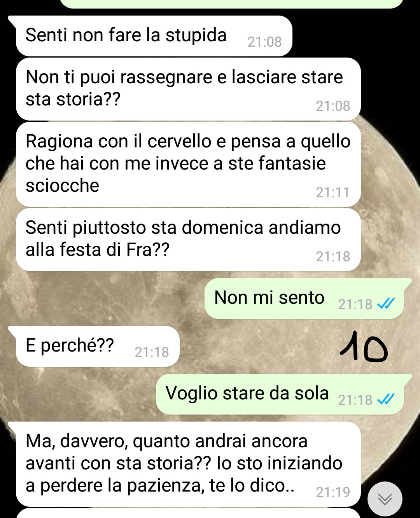
Task: Tap the 21:19 timestamp on the last message
Action: [333, 492]
